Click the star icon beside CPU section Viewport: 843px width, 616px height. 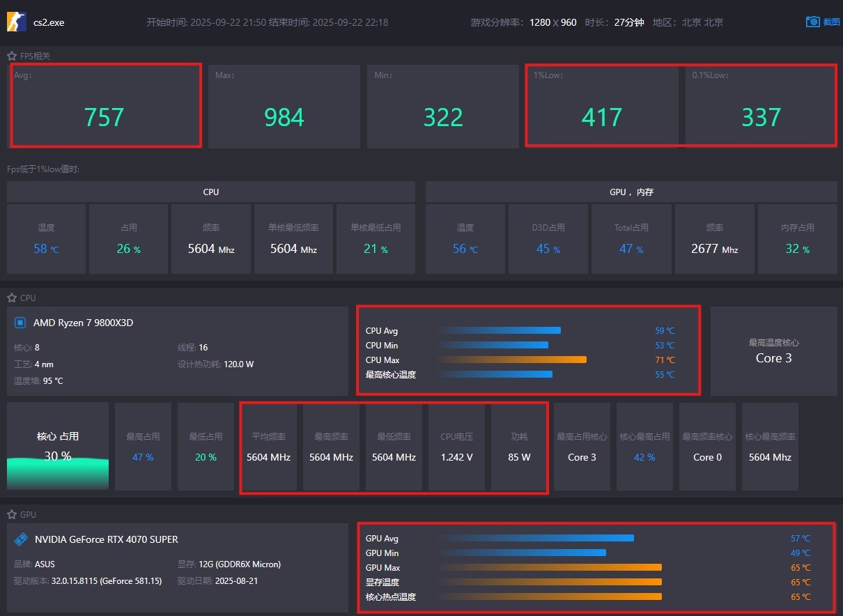coord(12,298)
